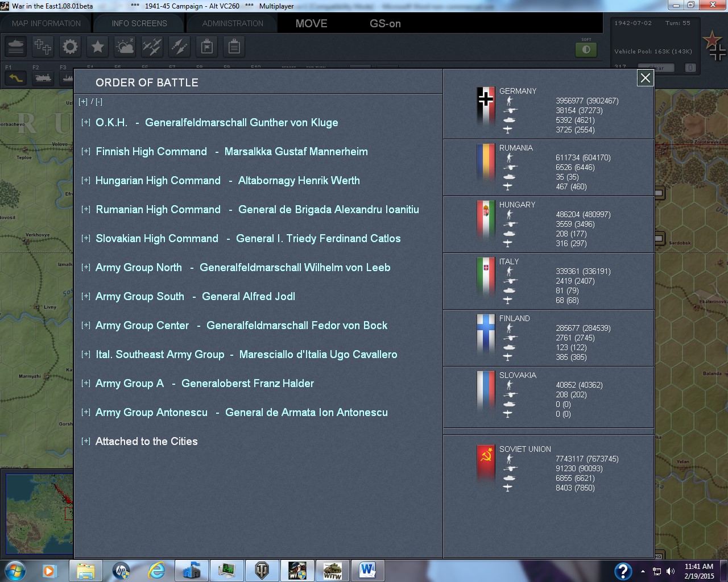Open the clipboard list report icon
Screen dimensions: 728x582
point(234,47)
